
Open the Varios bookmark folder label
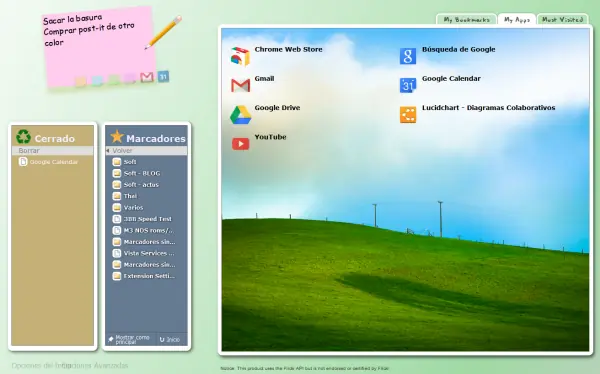pyautogui.click(x=133, y=207)
